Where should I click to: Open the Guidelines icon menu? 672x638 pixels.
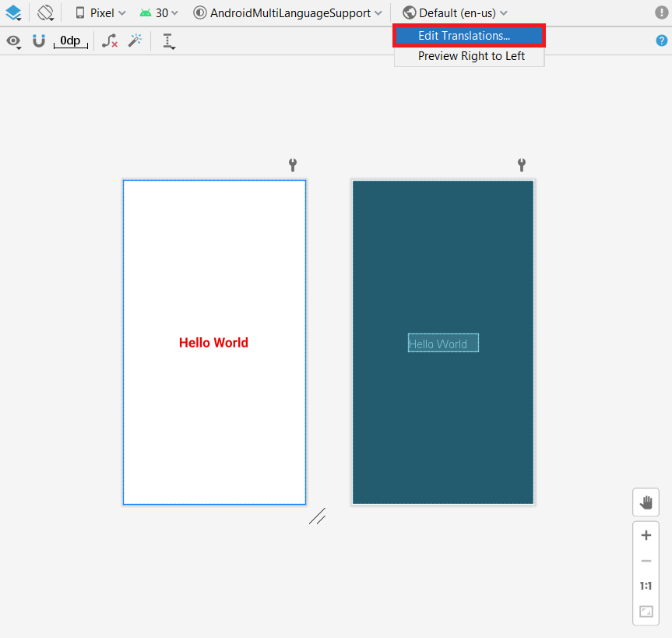(x=169, y=41)
